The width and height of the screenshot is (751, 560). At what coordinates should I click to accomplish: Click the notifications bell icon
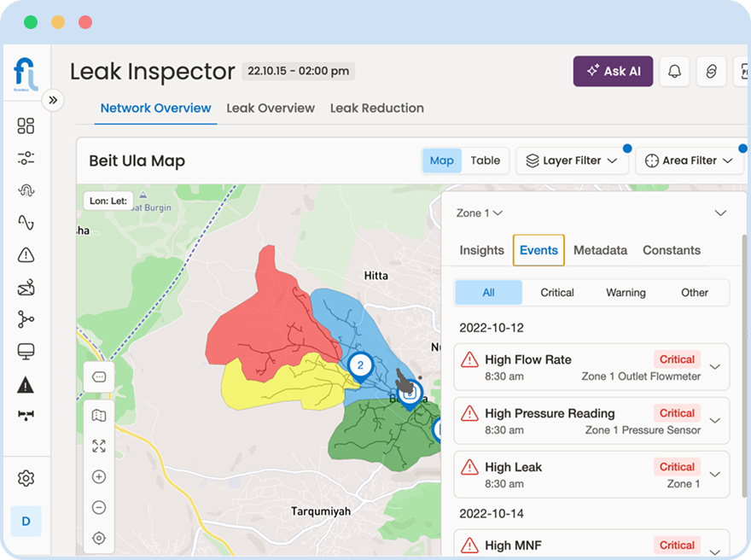tap(674, 72)
